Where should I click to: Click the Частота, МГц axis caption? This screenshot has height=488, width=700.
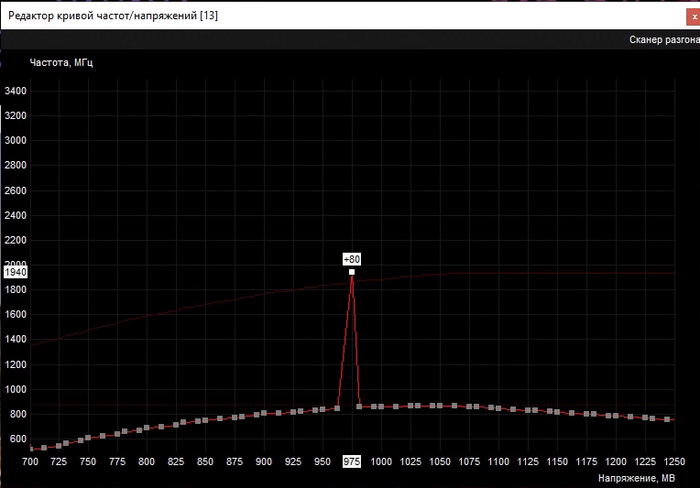click(x=62, y=62)
